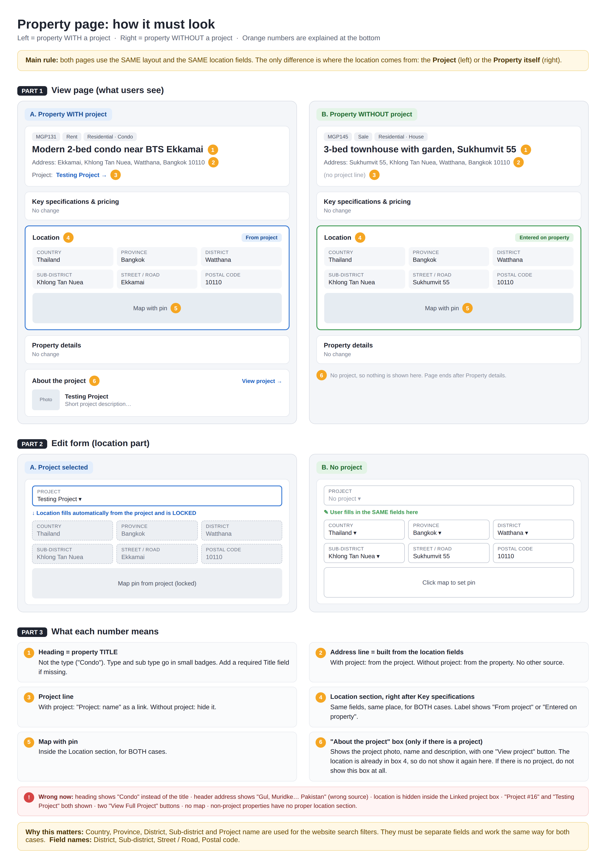Click the 'User fills in the SAME fields here' note
The width and height of the screenshot is (606, 868).
pyautogui.click(x=371, y=512)
